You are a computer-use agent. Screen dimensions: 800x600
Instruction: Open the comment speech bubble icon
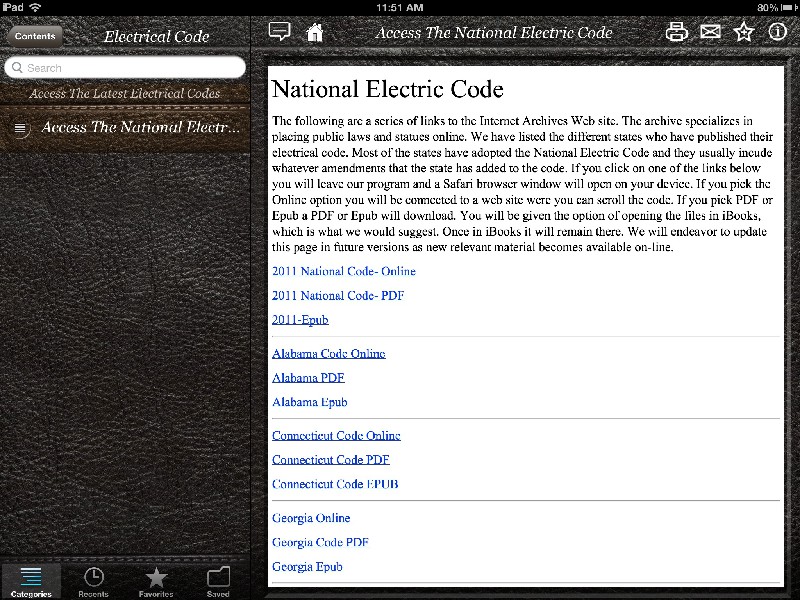tap(279, 32)
